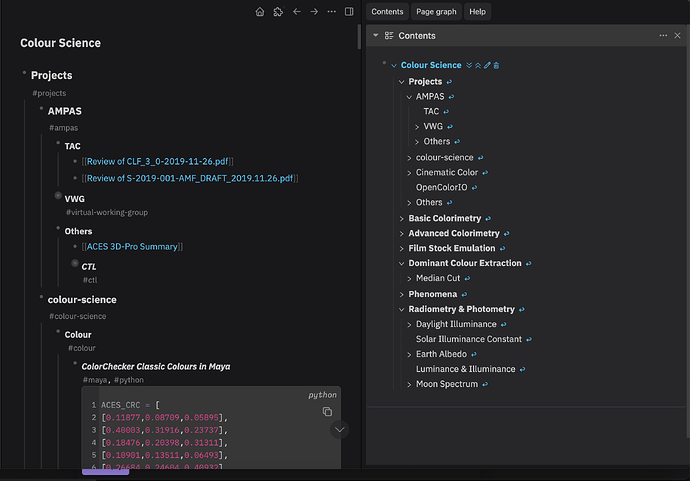Expand all under Colour Science

click(469, 65)
